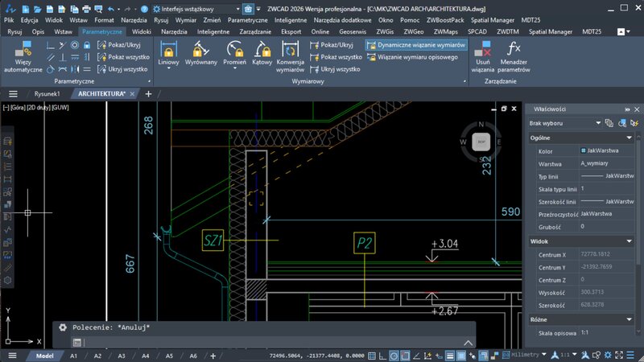Click the Typ linii JakWarstwa value

[607, 176]
